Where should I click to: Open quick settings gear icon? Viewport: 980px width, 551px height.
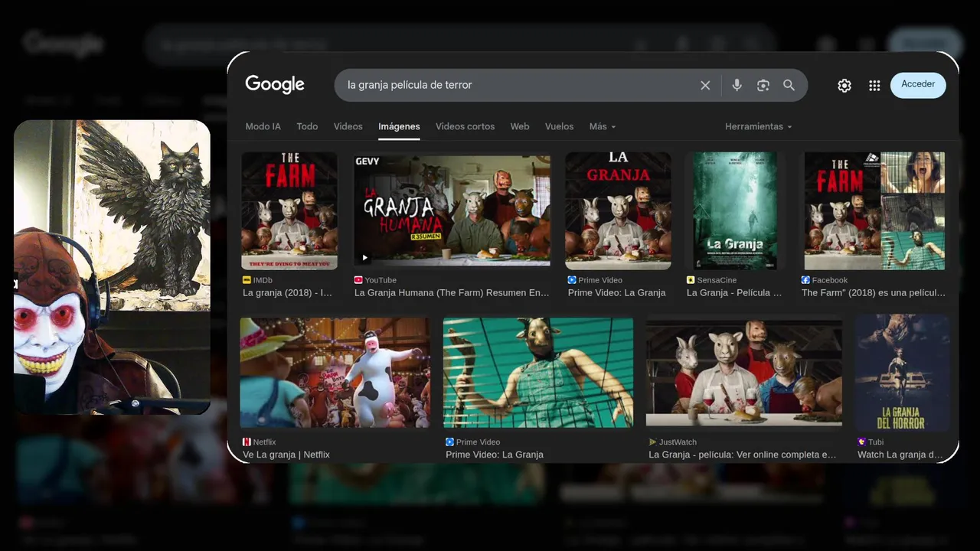(x=844, y=86)
